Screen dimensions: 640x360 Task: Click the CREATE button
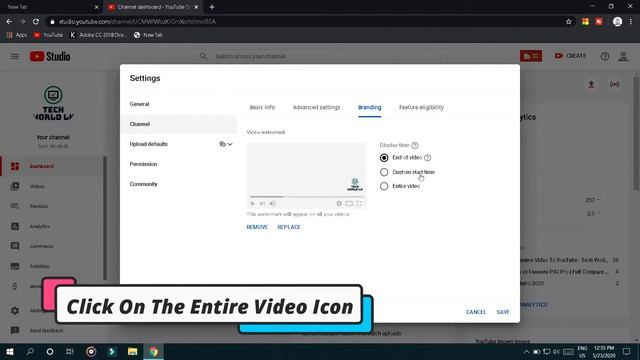(571, 56)
